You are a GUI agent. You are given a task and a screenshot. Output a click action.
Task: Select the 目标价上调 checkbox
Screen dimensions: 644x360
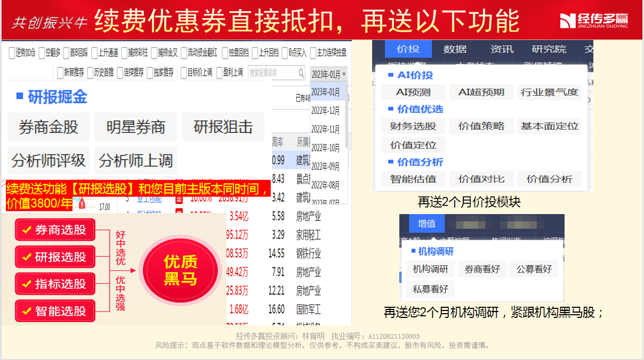184,72
